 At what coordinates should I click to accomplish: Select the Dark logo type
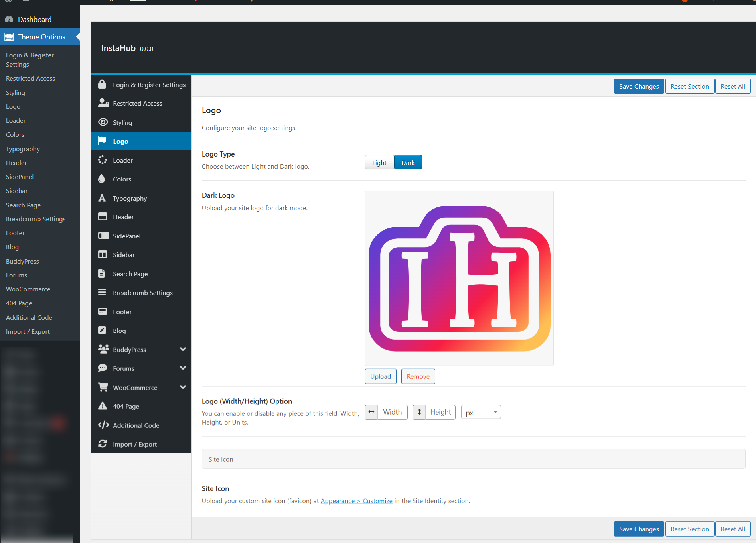click(x=408, y=163)
